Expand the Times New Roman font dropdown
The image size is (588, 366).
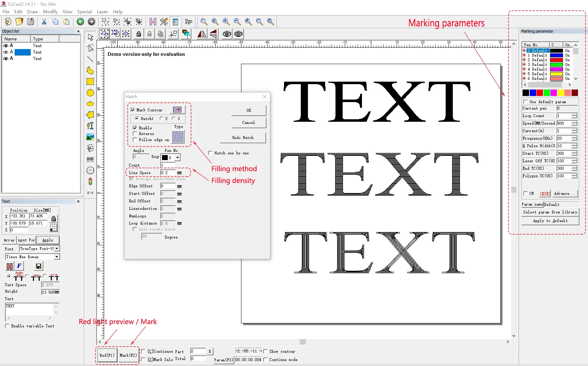tap(57, 257)
